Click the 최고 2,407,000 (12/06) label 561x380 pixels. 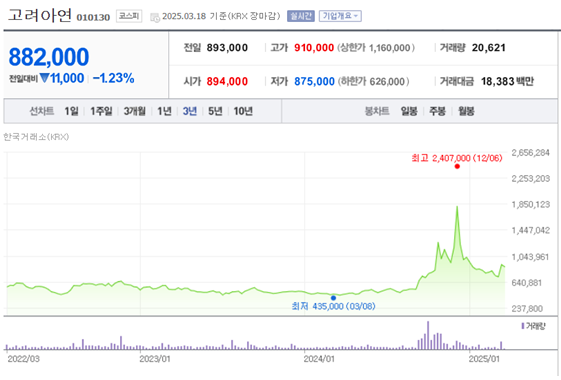click(x=457, y=158)
